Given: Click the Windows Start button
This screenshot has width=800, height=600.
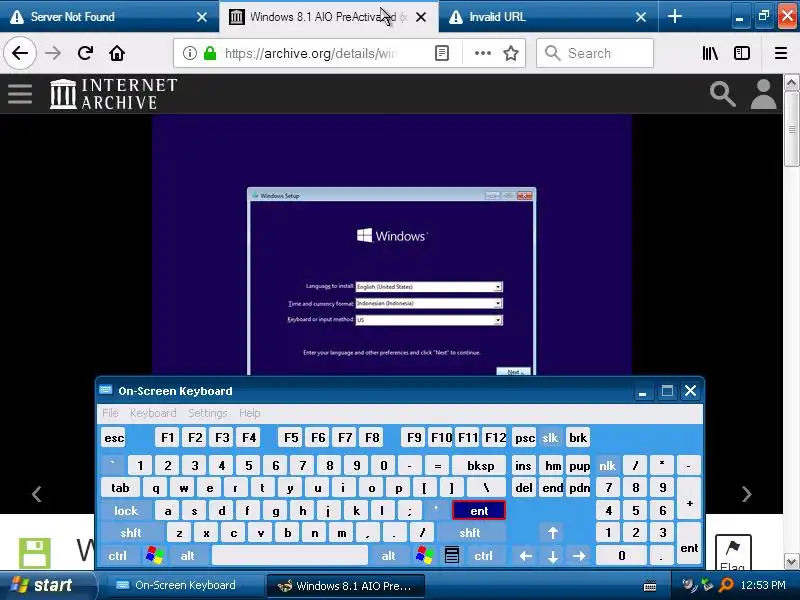Looking at the screenshot, I should pyautogui.click(x=47, y=585).
